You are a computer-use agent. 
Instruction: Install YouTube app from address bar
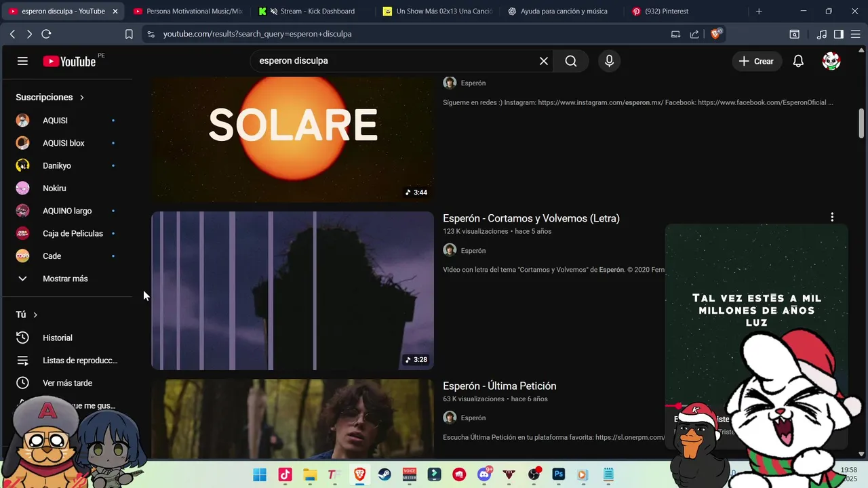click(675, 34)
